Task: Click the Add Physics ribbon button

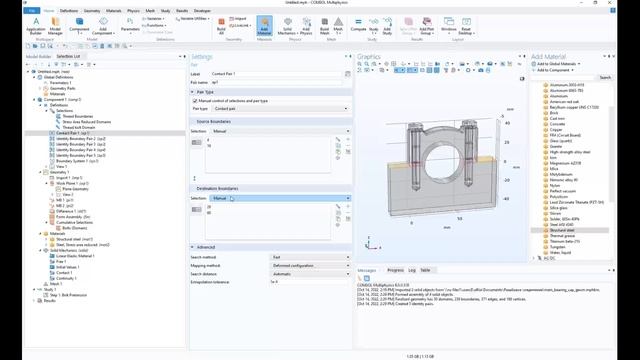Action: pos(306,26)
